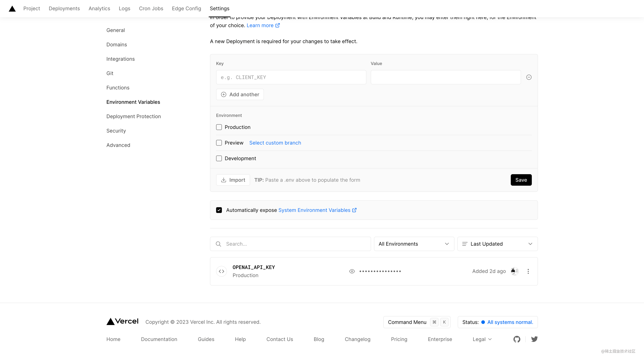Check the Preview environment checkbox
This screenshot has width=644, height=362.
[x=219, y=143]
